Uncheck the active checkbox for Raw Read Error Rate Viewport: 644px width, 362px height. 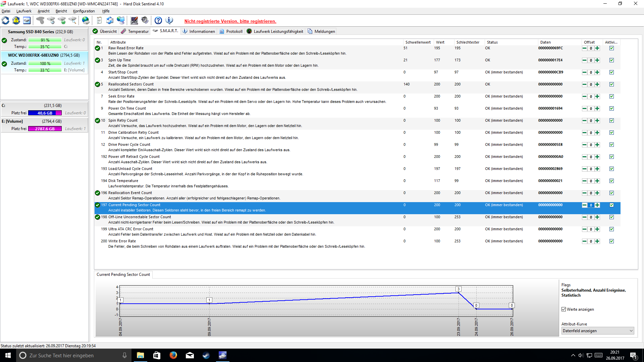coord(611,48)
